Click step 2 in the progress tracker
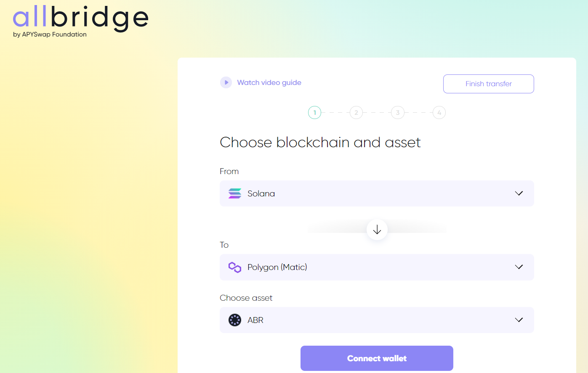Screen dimensions: 588x373 tap(356, 112)
